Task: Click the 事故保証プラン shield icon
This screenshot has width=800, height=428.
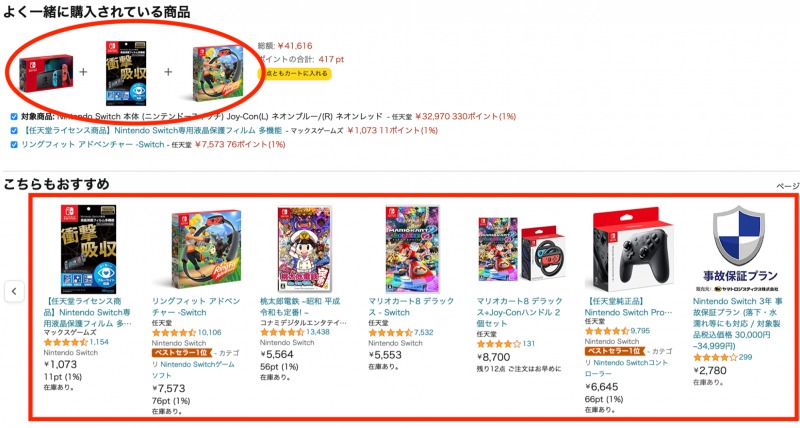Action: 738,236
